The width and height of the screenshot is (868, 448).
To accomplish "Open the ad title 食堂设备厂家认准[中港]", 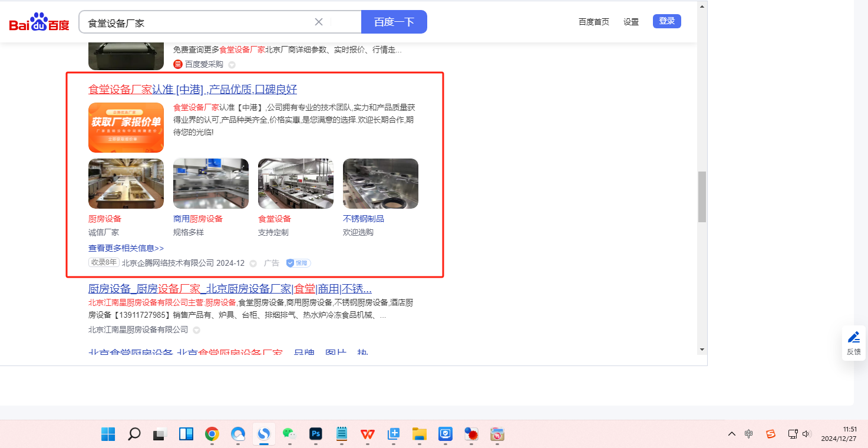I will [x=193, y=90].
